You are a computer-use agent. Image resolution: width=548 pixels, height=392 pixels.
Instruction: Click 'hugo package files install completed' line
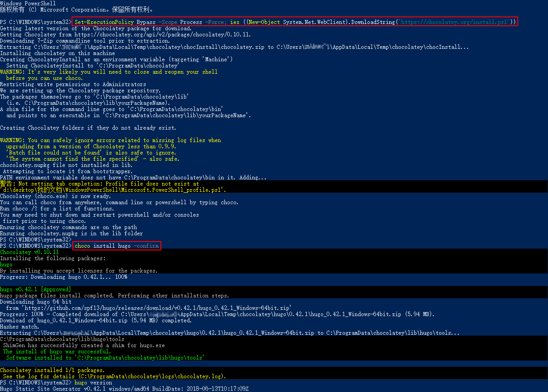(115, 295)
